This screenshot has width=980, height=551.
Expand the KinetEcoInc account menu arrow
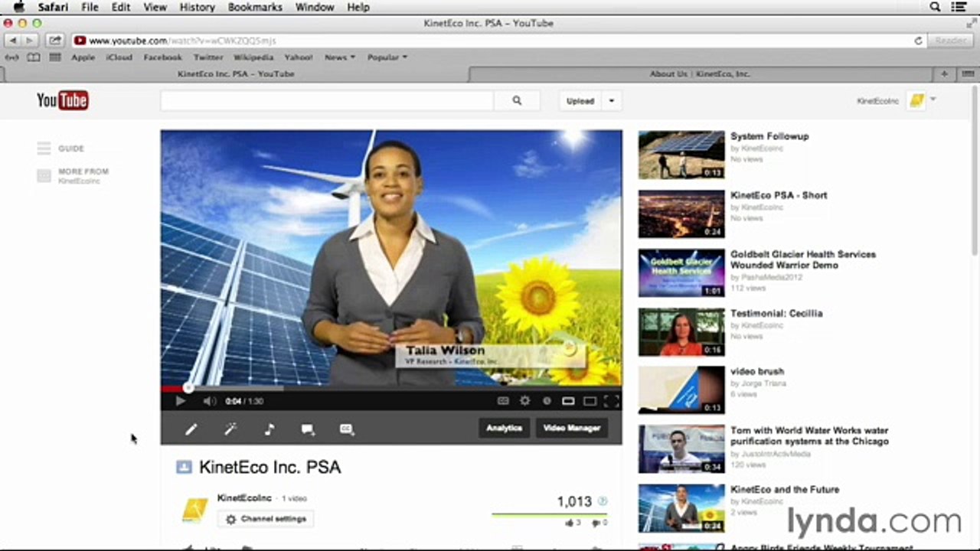[x=933, y=99]
